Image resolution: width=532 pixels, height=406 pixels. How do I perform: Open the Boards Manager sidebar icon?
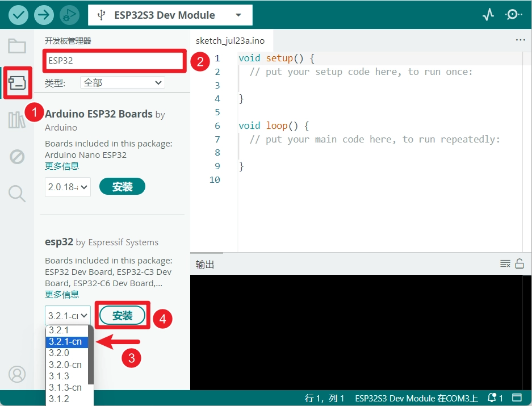[17, 83]
